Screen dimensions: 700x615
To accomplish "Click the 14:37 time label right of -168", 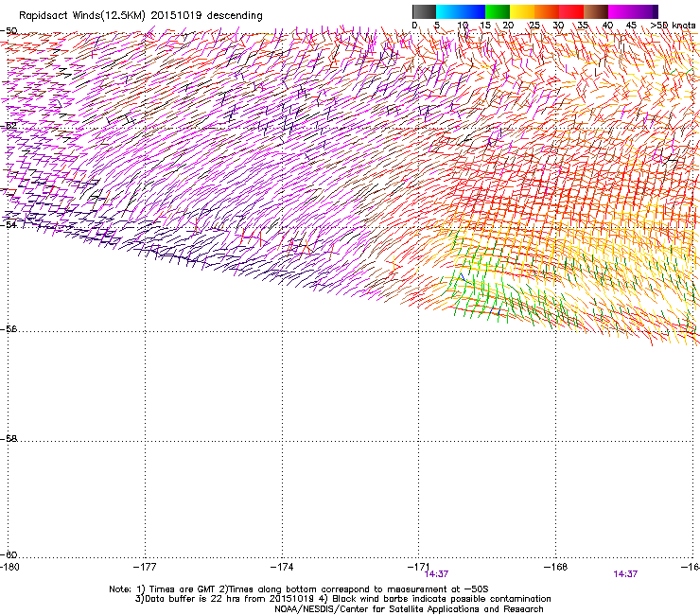I will (x=625, y=574).
